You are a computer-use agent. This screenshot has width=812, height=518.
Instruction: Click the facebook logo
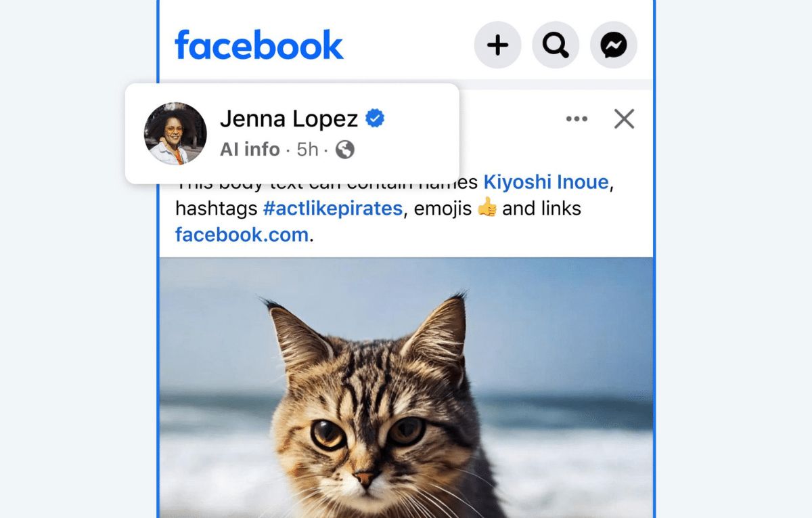[259, 45]
